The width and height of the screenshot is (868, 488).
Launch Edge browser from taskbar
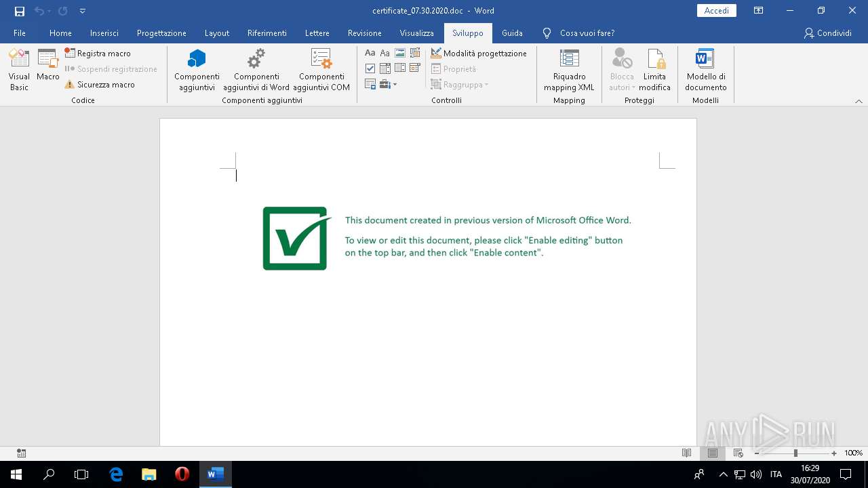click(116, 474)
